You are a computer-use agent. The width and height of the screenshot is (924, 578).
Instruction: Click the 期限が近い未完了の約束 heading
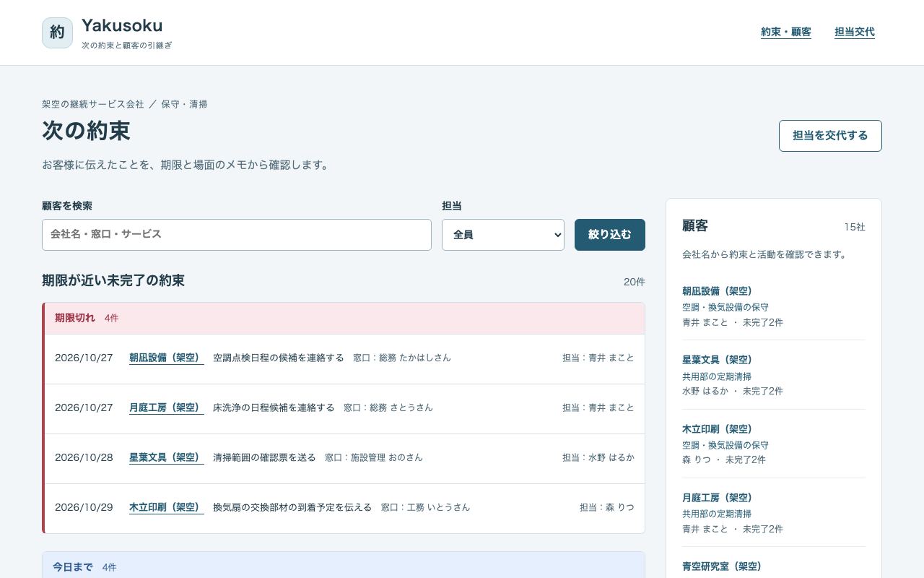point(113,280)
